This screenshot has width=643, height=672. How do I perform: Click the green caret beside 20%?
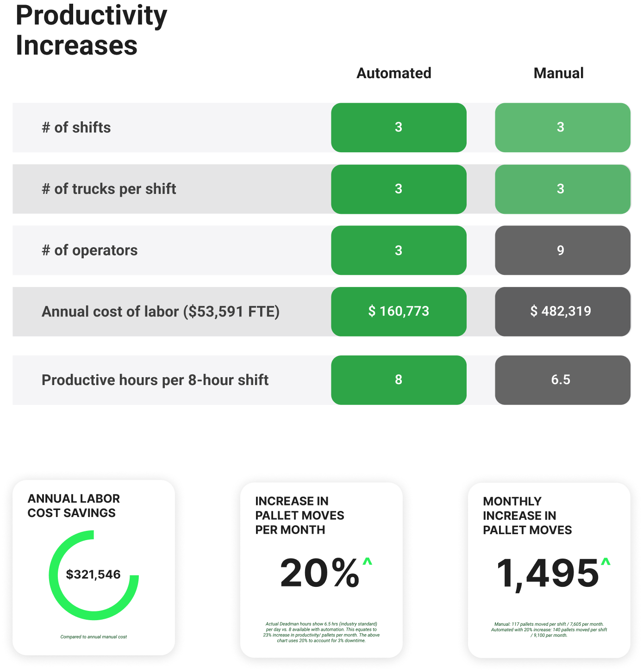pos(367,562)
